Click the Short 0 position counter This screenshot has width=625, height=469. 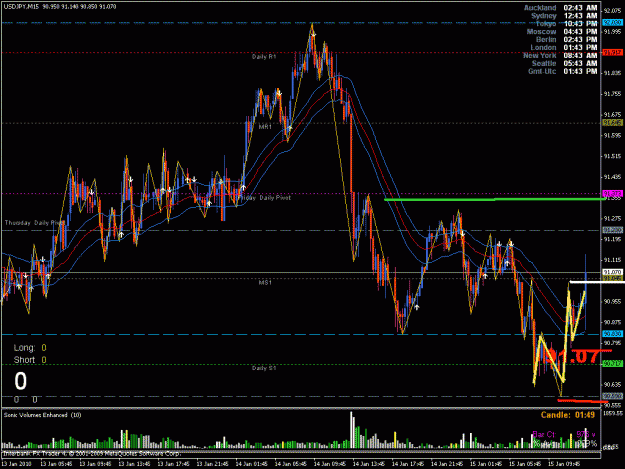[x=30, y=360]
